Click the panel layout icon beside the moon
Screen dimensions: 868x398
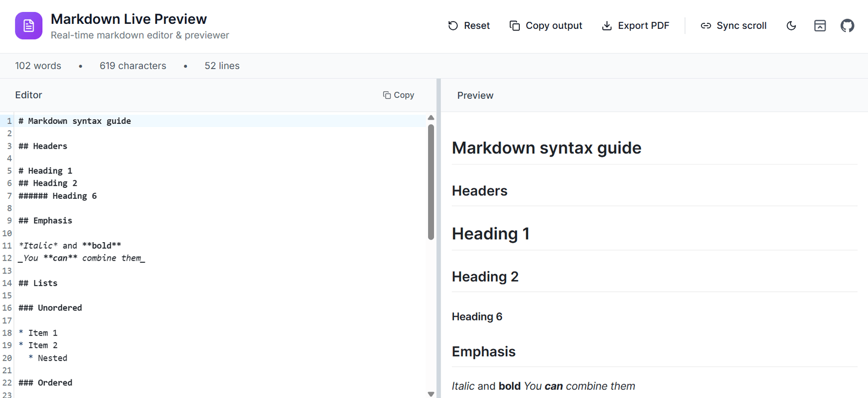pos(820,26)
